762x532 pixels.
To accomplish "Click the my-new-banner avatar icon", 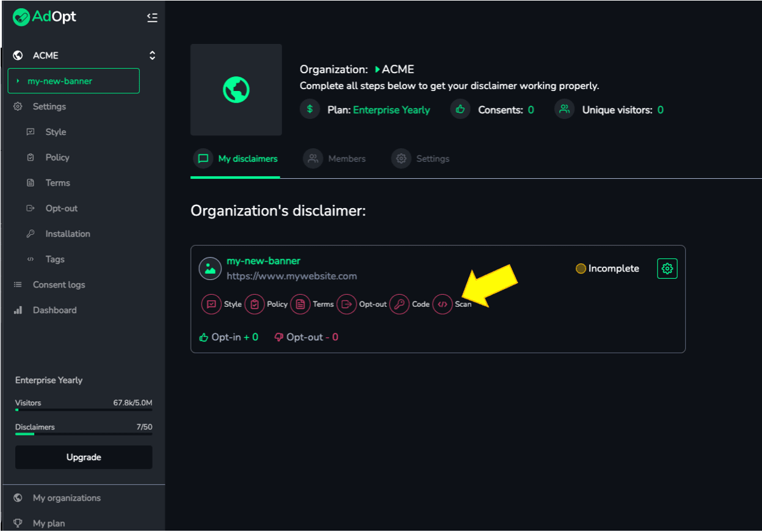I will (x=210, y=268).
